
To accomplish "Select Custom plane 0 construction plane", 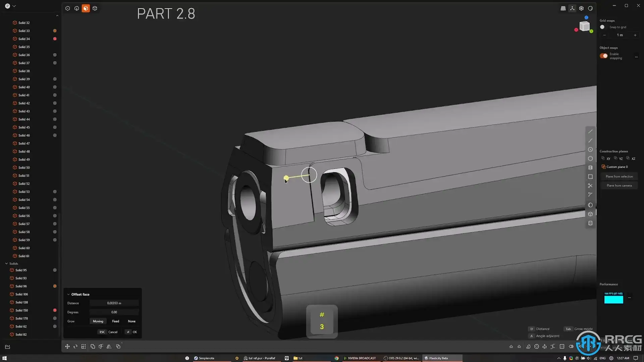I will [616, 167].
